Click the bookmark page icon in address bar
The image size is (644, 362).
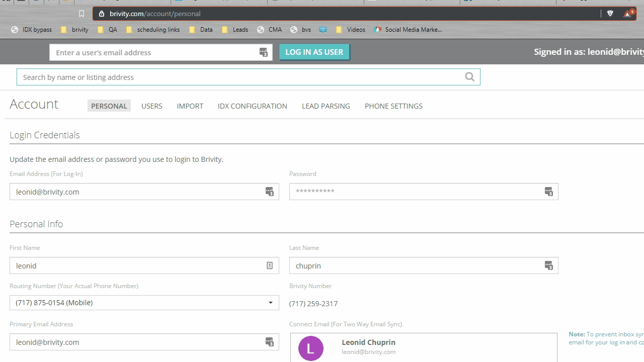(82, 14)
